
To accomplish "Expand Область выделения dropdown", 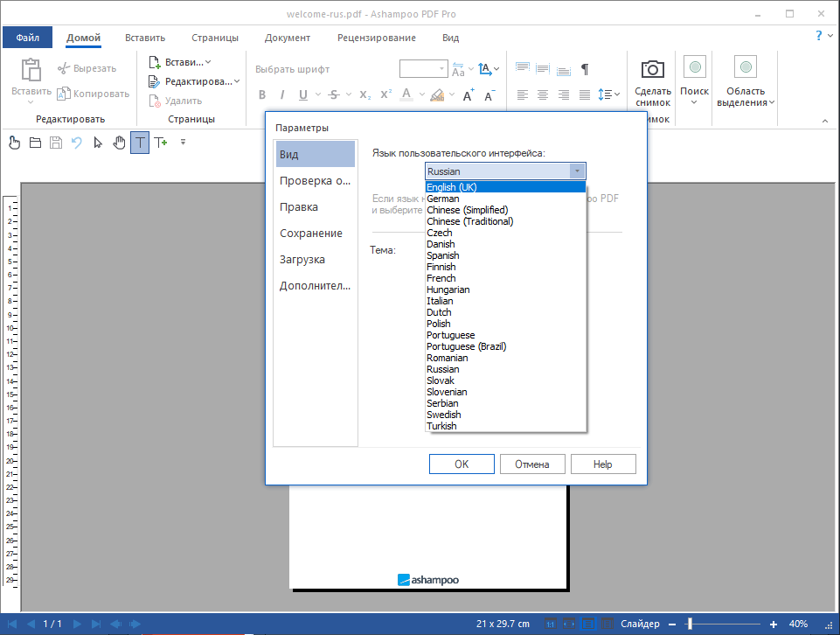I will pyautogui.click(x=772, y=103).
